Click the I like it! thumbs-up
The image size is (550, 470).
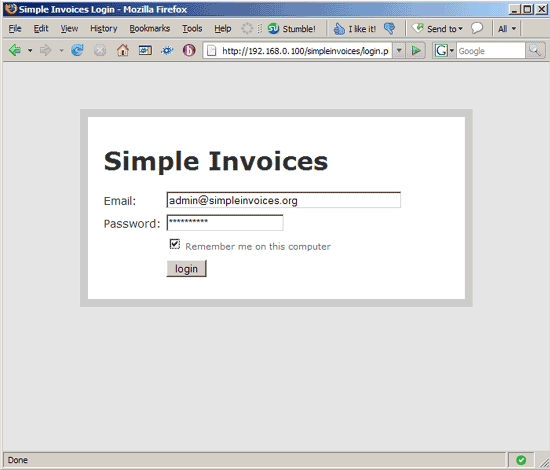pyautogui.click(x=355, y=29)
